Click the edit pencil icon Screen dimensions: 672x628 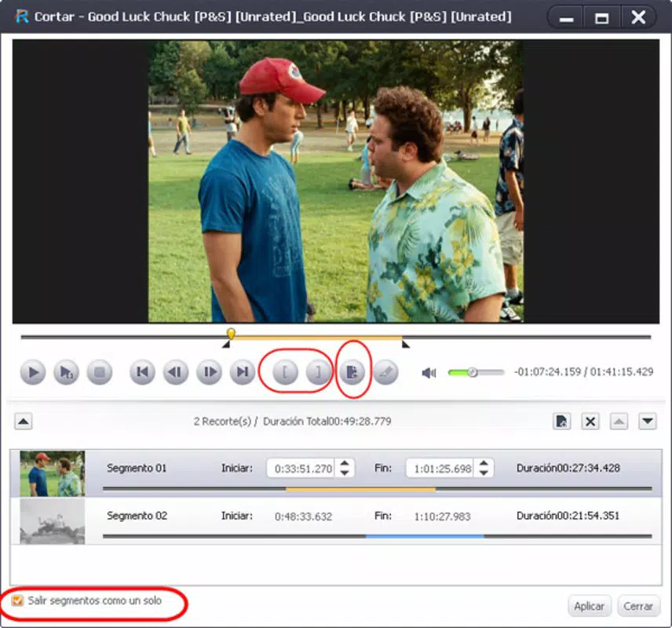385,371
